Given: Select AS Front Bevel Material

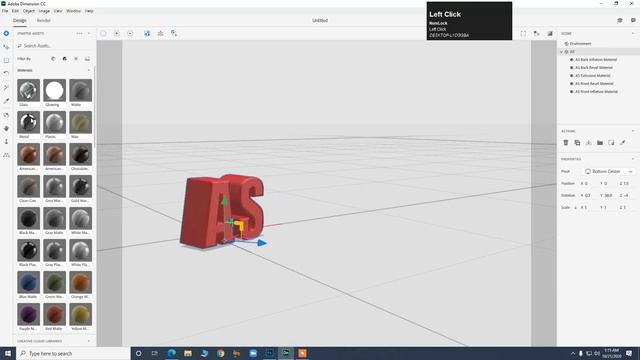Looking at the screenshot, I should coord(594,84).
